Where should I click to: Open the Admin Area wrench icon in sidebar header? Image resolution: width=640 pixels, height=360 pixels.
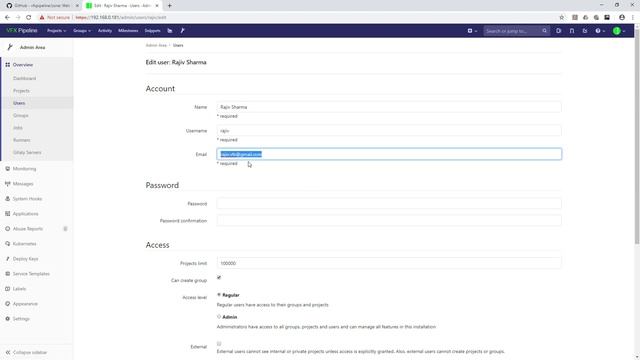coord(10,47)
